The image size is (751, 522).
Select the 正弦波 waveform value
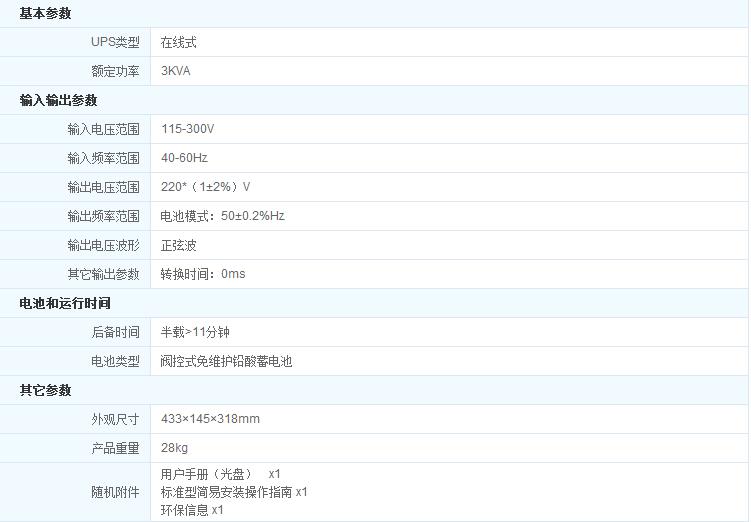179,245
